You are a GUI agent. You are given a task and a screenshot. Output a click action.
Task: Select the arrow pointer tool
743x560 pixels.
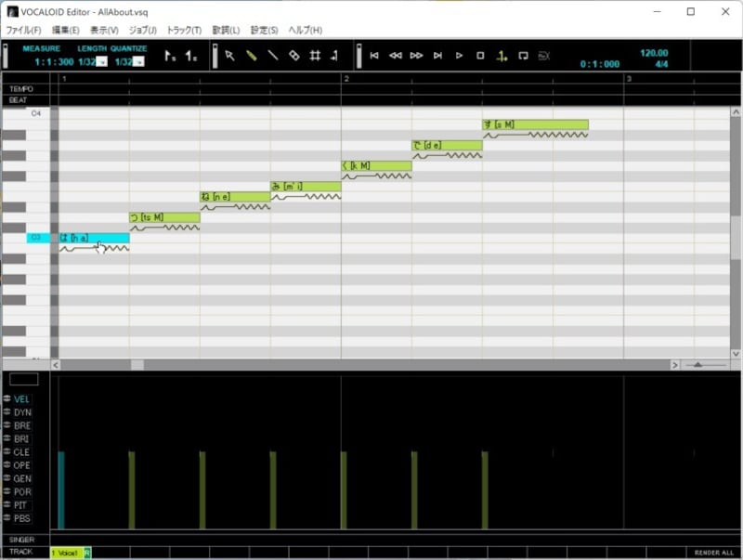click(230, 56)
